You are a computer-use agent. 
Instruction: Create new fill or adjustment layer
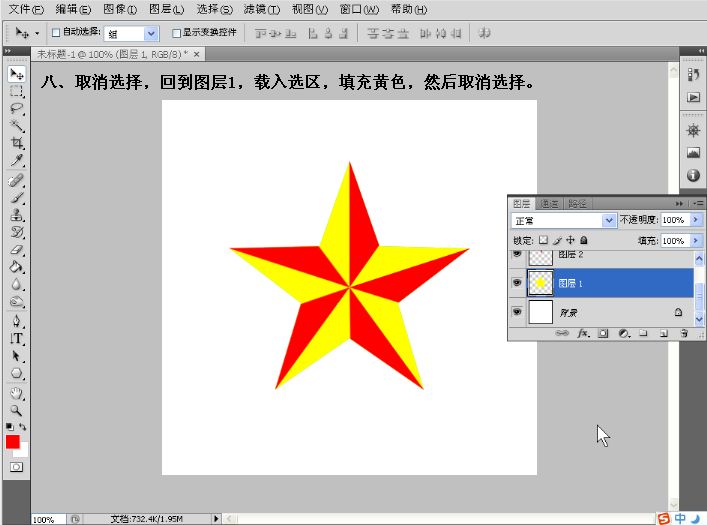click(x=624, y=333)
